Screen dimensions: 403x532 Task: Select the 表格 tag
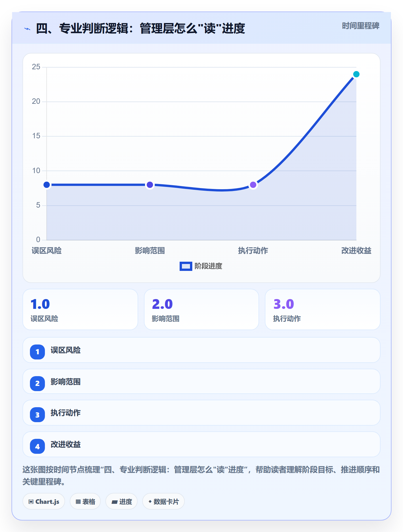click(85, 502)
